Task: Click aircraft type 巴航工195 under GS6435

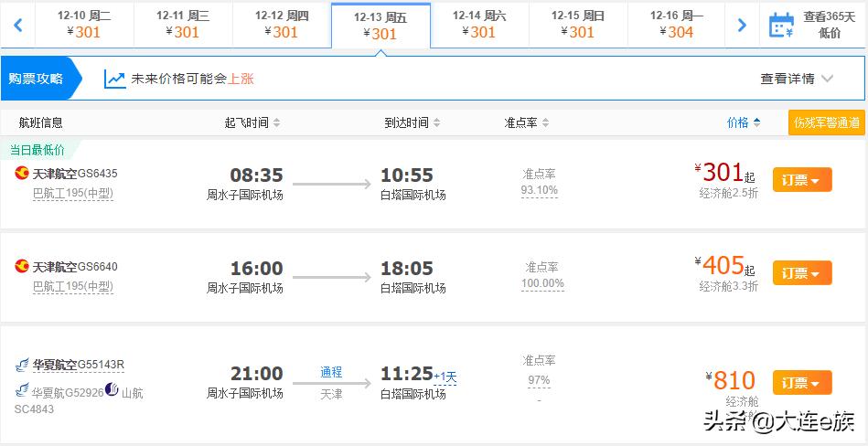Action: point(73,194)
